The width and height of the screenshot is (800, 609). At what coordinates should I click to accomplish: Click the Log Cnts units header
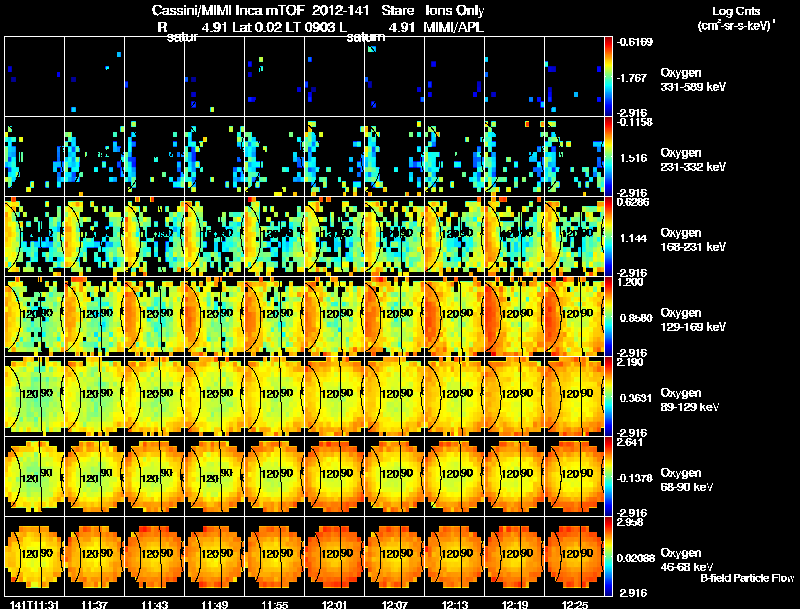[736, 18]
